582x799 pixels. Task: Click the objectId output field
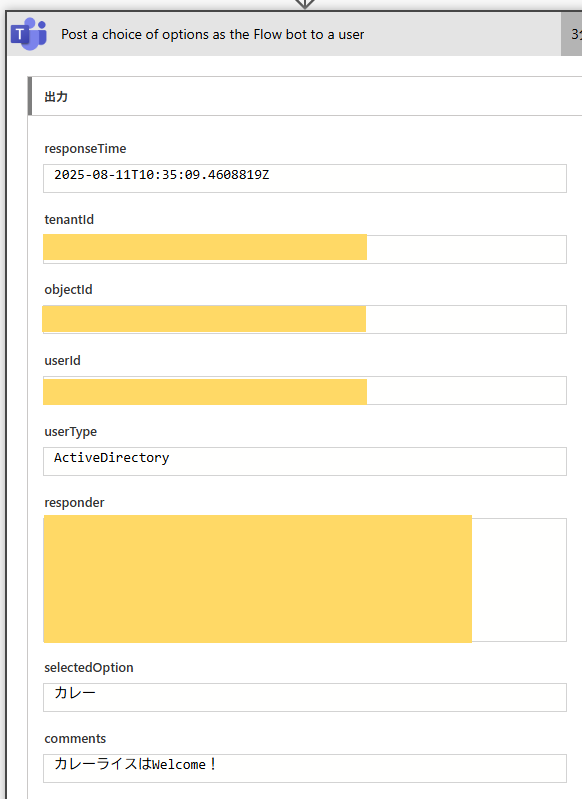pyautogui.click(x=305, y=319)
